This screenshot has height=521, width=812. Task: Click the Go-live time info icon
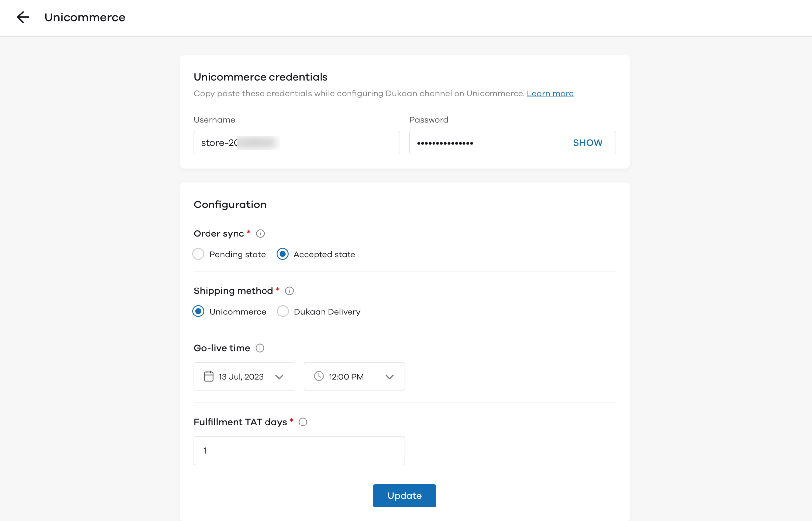[260, 348]
